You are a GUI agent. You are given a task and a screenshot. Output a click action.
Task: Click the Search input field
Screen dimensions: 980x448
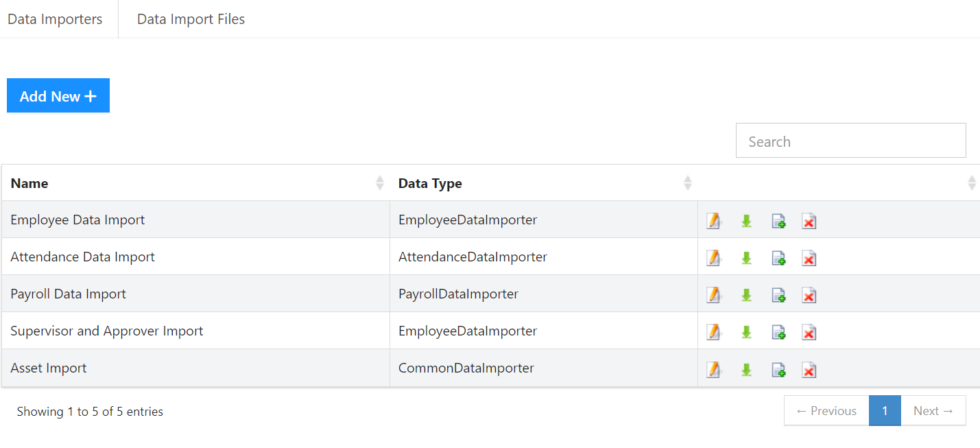click(x=850, y=140)
